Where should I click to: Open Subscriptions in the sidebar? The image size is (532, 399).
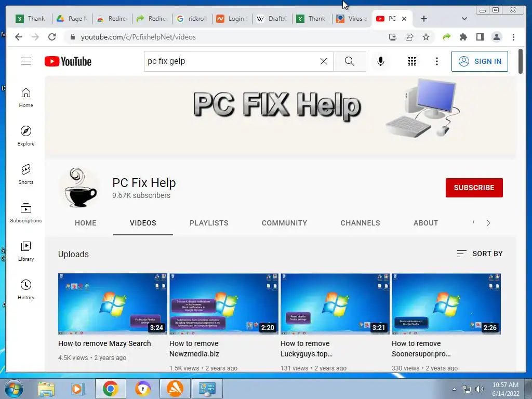point(26,212)
